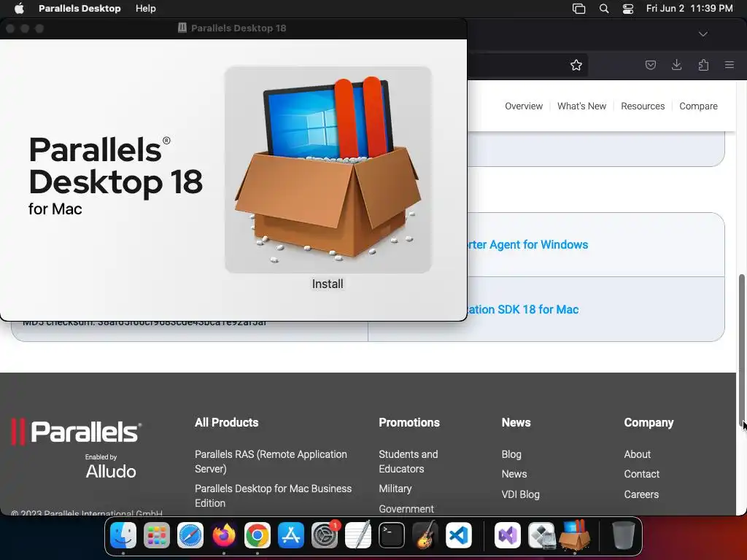Open TextEdit from the Dock
The width and height of the screenshot is (747, 560).
click(357, 535)
